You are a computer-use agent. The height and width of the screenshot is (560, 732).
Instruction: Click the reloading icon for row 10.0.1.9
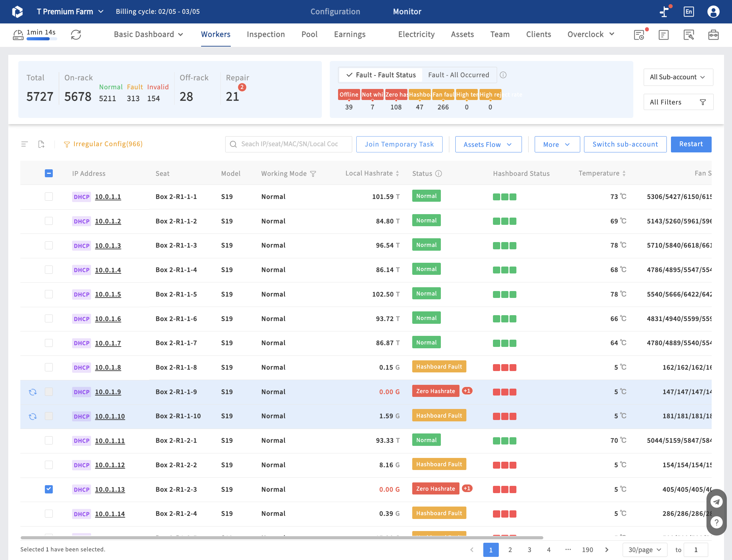click(x=33, y=392)
